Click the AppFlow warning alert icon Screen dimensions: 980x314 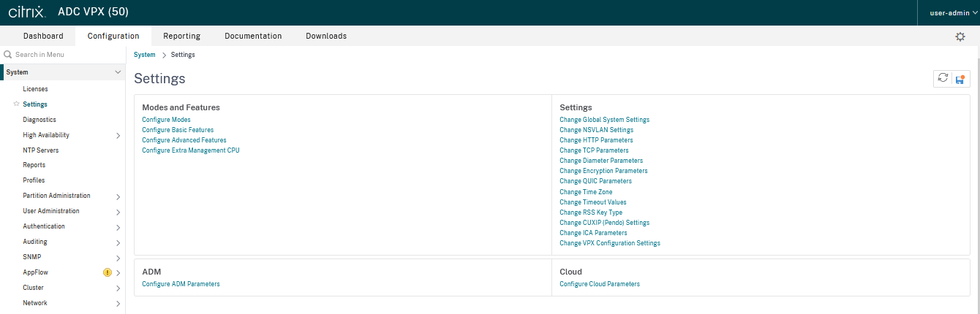(x=108, y=272)
